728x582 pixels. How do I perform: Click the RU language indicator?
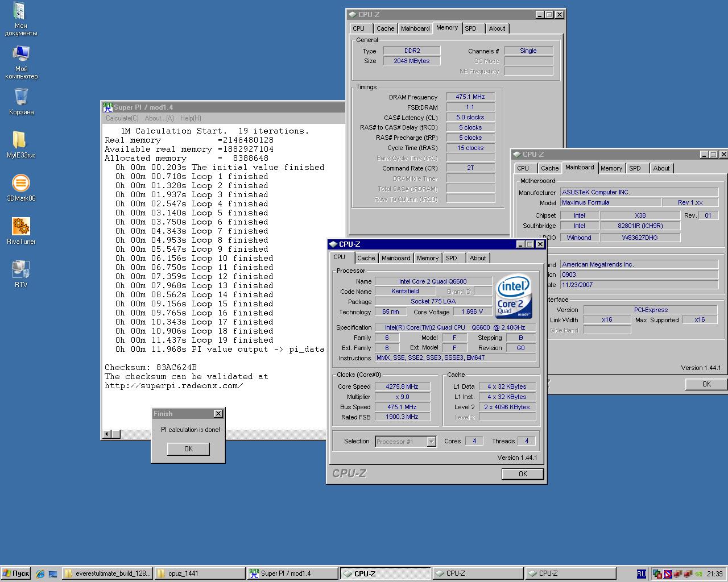(641, 574)
